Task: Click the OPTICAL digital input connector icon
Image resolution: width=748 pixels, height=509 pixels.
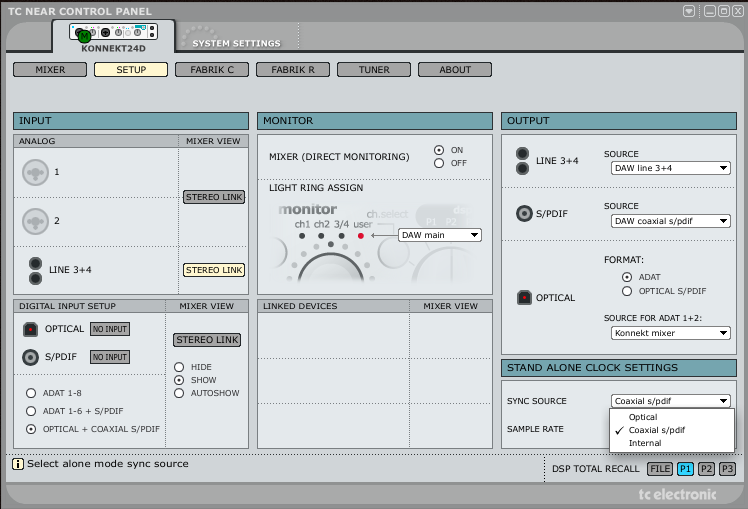Action: point(30,329)
